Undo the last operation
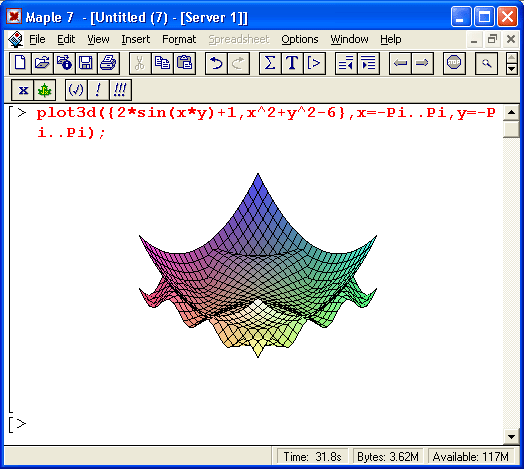The height and width of the screenshot is (469, 524). (216, 63)
